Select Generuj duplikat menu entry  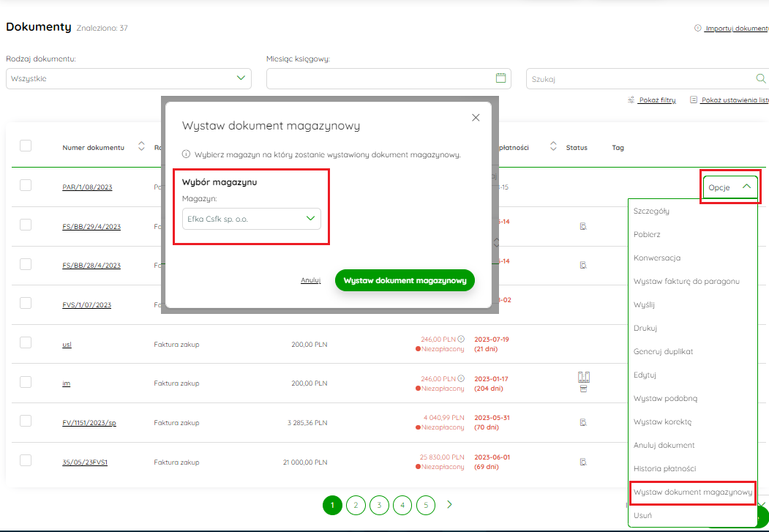tap(664, 351)
